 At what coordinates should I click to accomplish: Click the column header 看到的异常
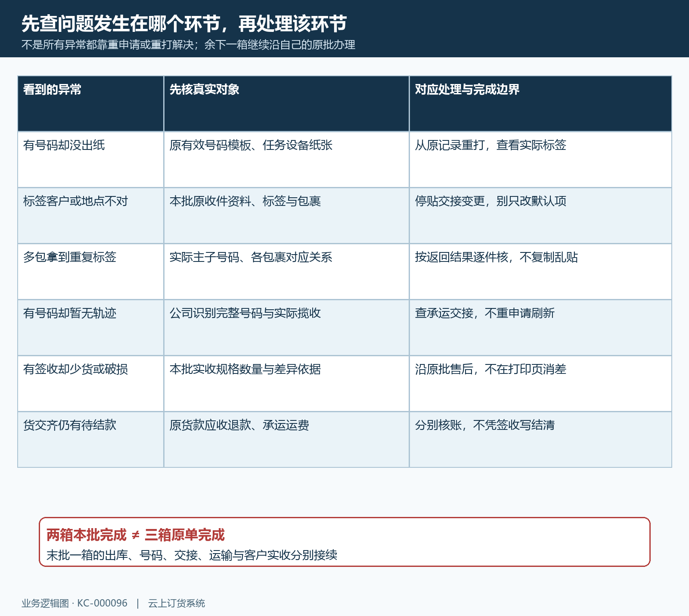tap(91, 103)
